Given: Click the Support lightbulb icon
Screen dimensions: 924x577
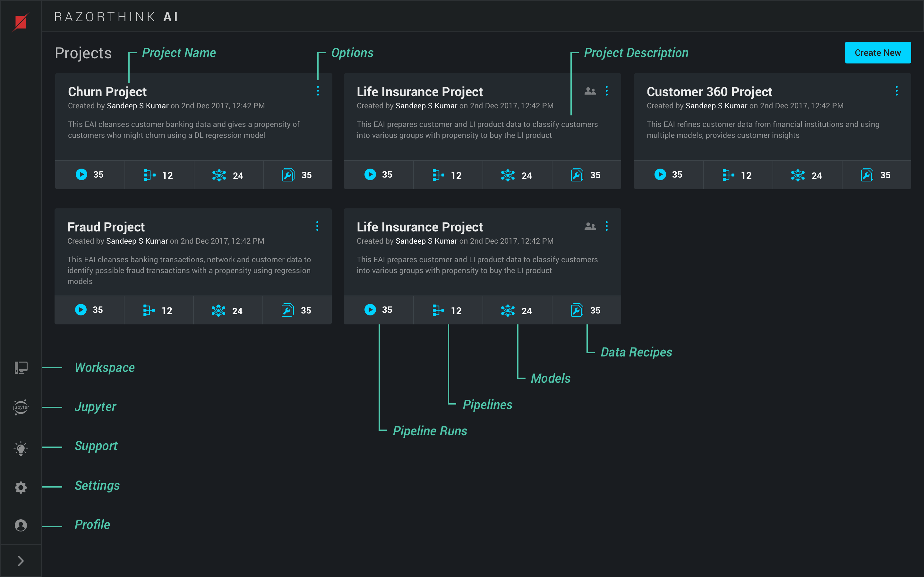Looking at the screenshot, I should (21, 448).
